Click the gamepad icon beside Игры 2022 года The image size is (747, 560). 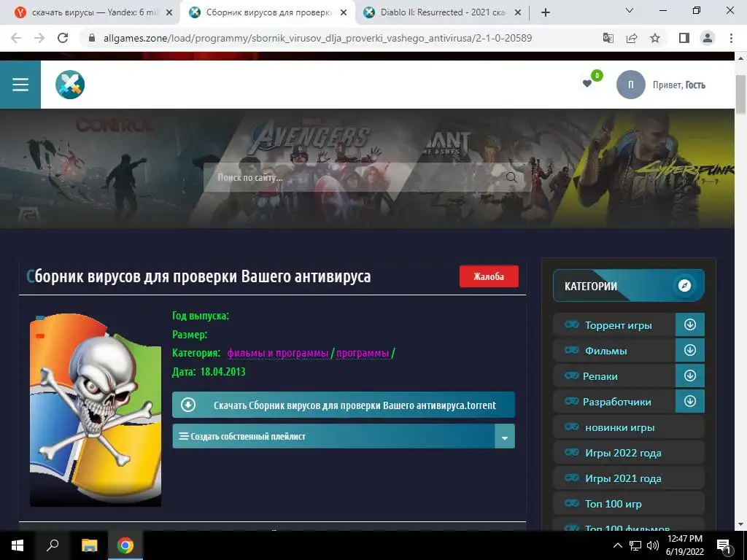[x=572, y=452]
